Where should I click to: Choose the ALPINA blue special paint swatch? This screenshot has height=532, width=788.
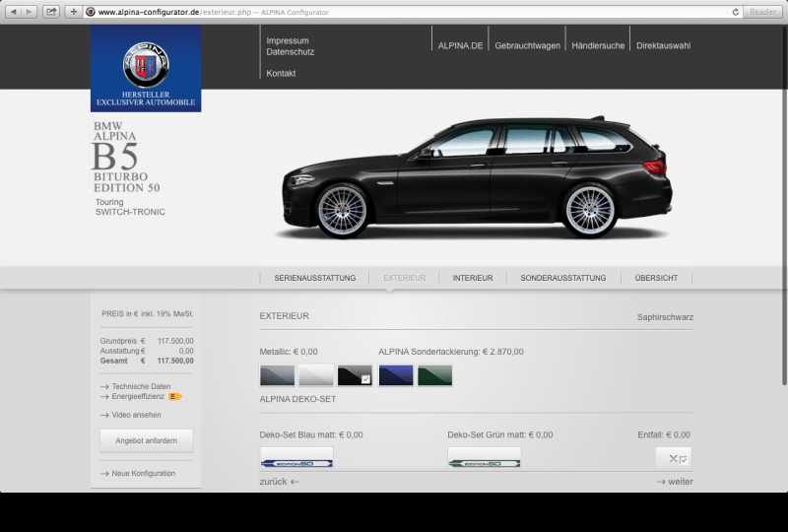396,375
